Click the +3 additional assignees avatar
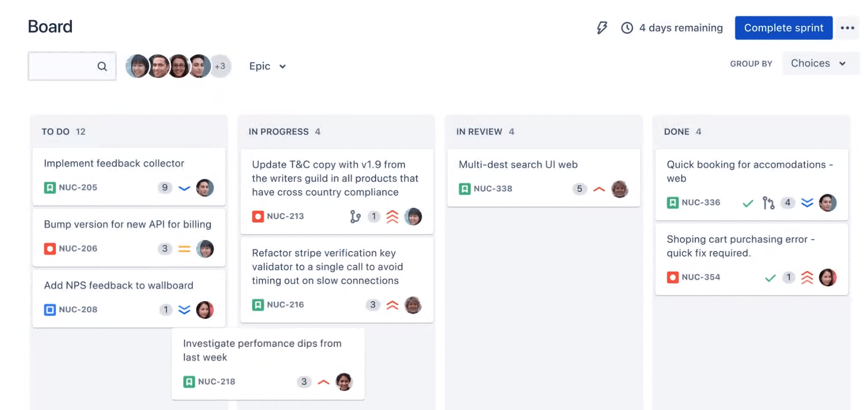 [220, 66]
